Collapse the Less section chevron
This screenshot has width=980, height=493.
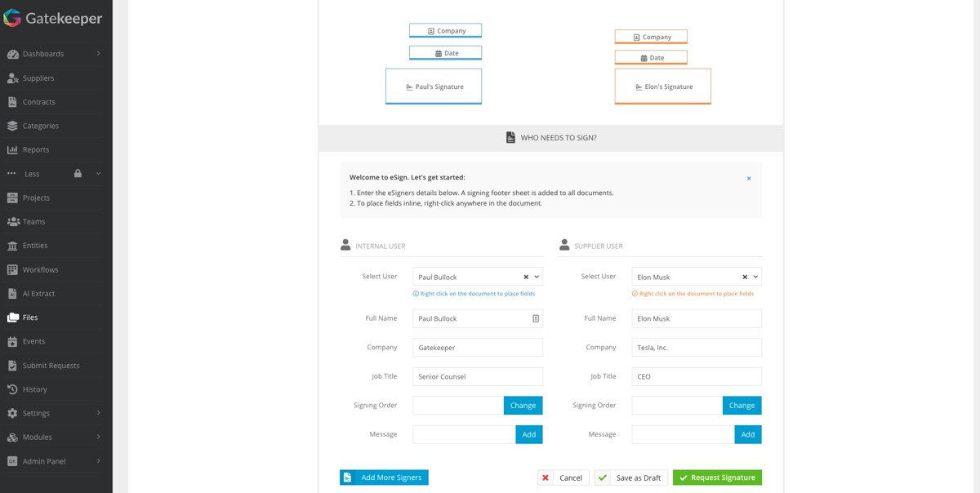tap(99, 173)
